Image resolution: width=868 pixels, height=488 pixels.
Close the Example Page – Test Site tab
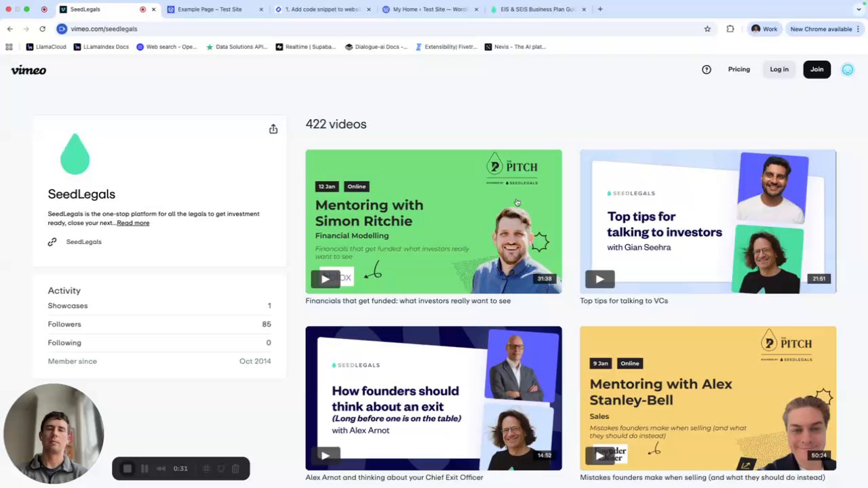click(x=261, y=9)
